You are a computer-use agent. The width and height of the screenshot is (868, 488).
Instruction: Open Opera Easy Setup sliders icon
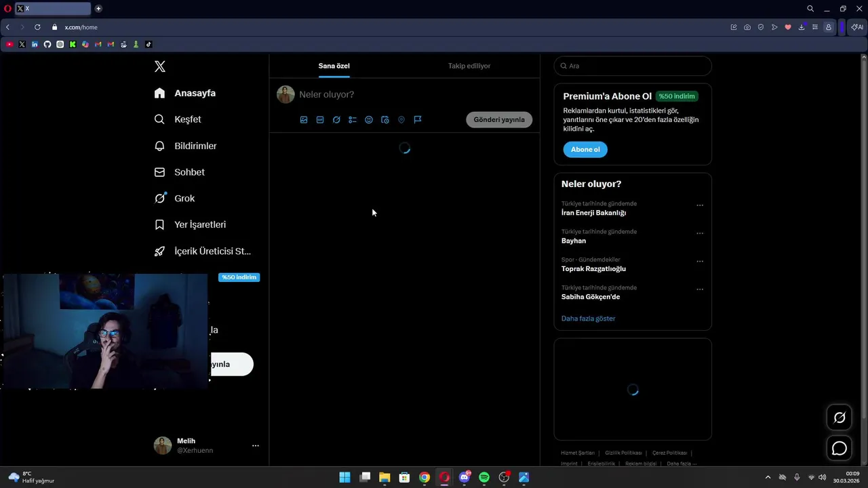pyautogui.click(x=815, y=27)
